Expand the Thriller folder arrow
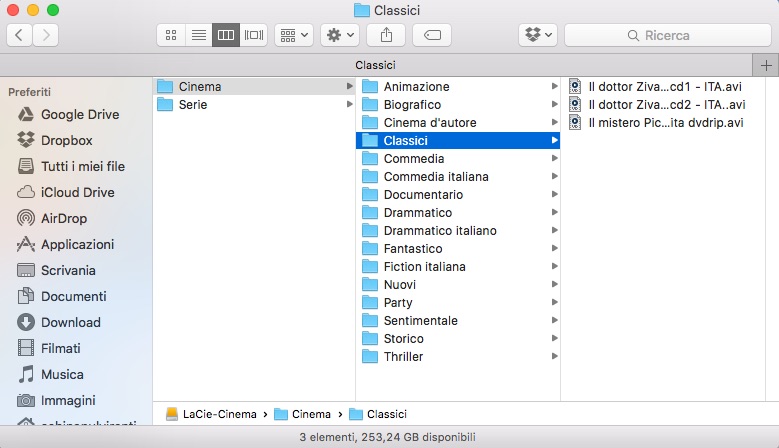 click(x=554, y=357)
